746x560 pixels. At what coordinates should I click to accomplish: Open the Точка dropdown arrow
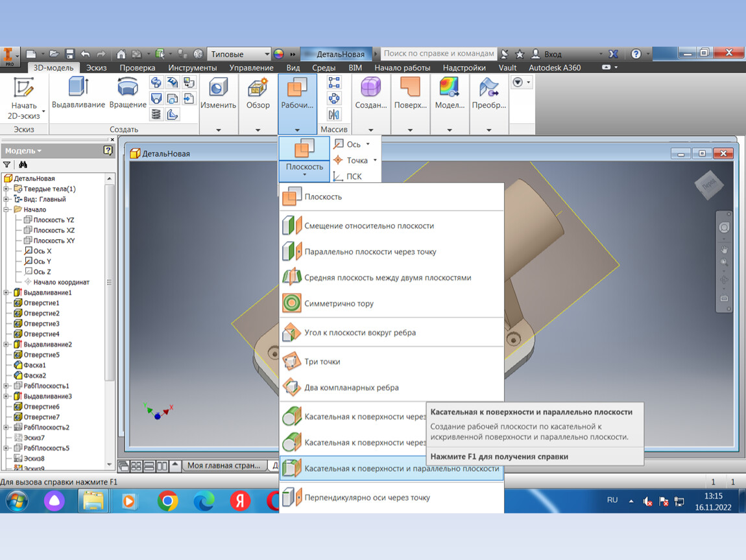click(x=376, y=160)
